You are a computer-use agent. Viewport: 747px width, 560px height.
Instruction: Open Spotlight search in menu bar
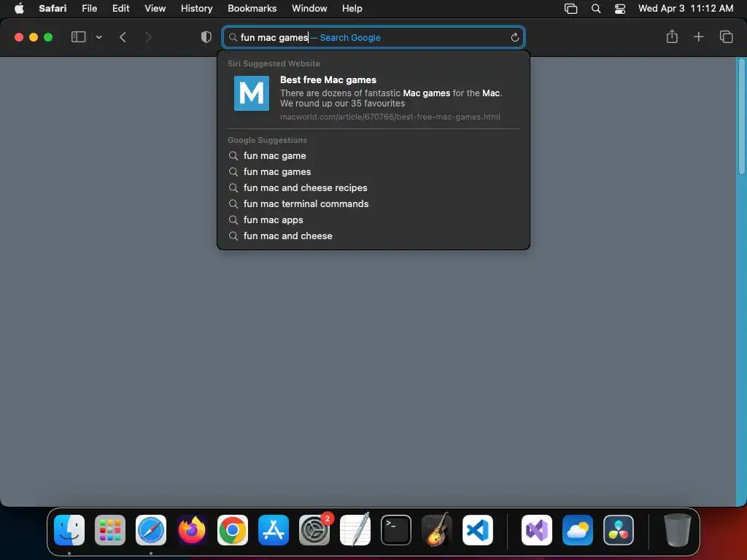pyautogui.click(x=595, y=9)
